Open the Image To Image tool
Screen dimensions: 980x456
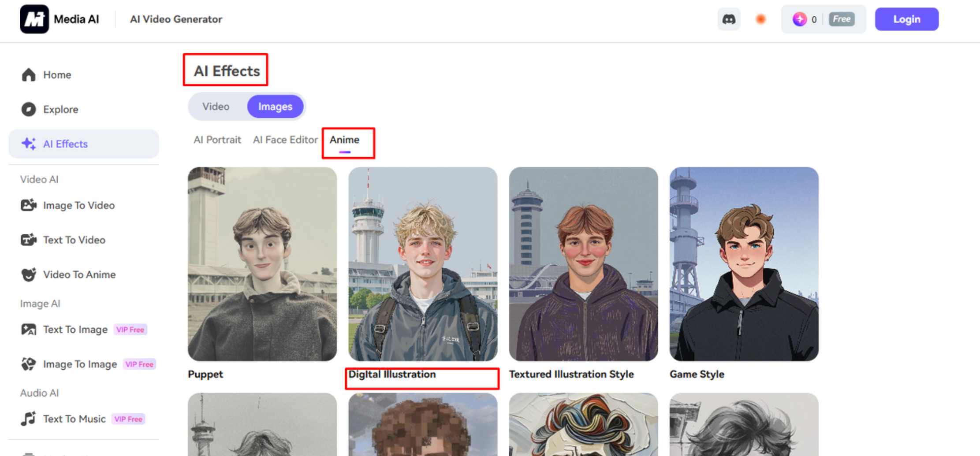pos(80,364)
